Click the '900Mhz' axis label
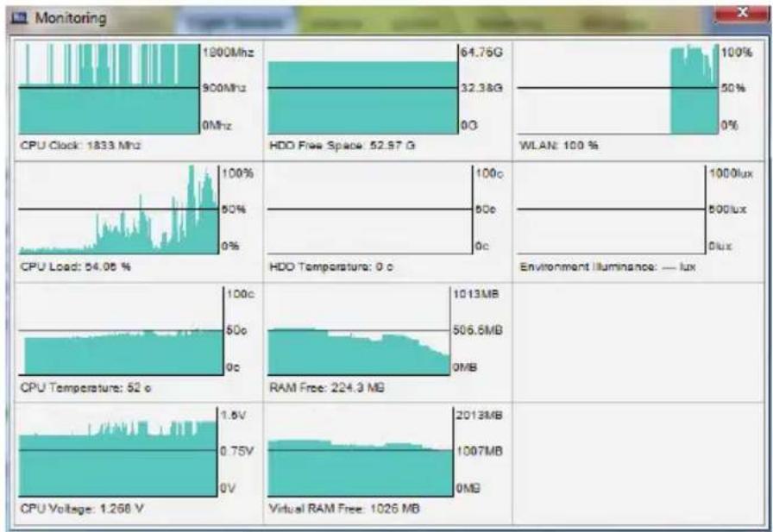The width and height of the screenshot is (773, 532). coord(224,88)
